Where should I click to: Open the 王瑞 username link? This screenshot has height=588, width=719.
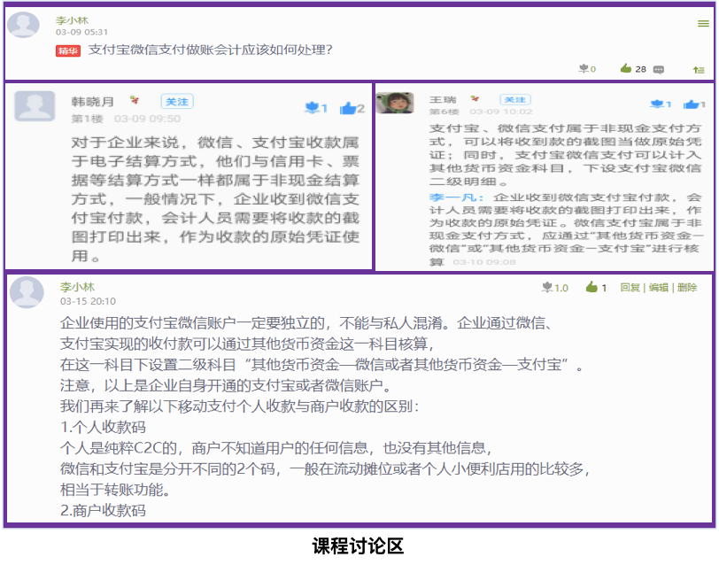[x=443, y=99]
